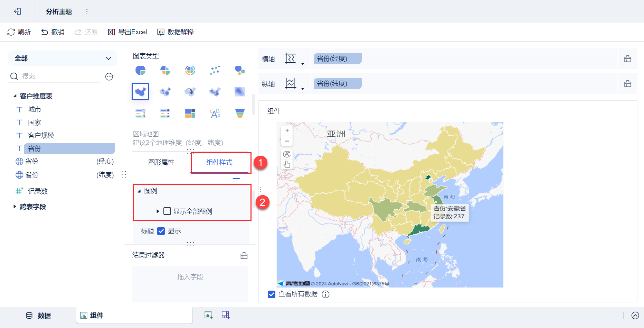The width and height of the screenshot is (644, 328).
Task: Clear the 横轴 fields with the eraser icon
Action: coord(628,59)
